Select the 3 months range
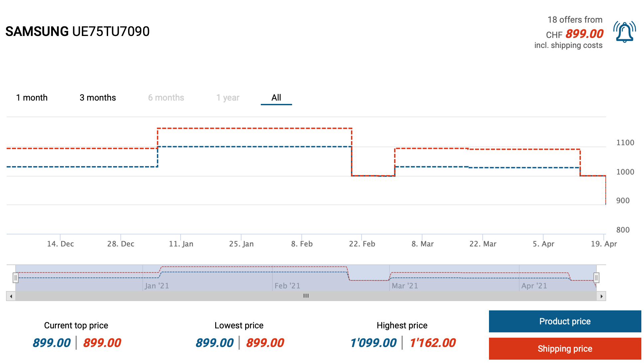Screen dimensions: 644x363 point(98,98)
